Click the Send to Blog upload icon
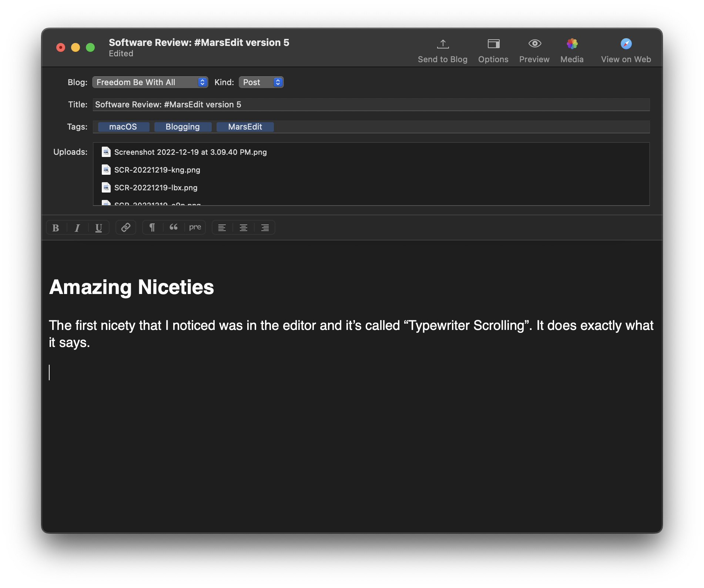704x588 pixels. coord(443,44)
